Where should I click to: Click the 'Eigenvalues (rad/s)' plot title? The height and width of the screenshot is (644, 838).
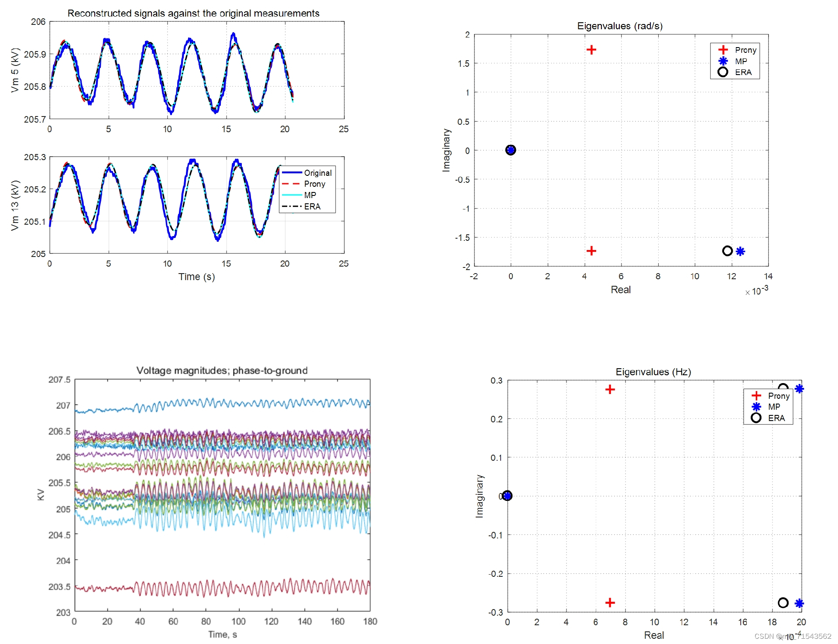tap(620, 26)
